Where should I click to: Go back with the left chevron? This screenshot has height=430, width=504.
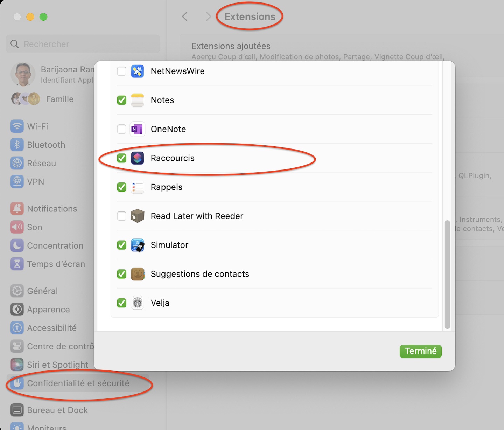click(x=185, y=16)
